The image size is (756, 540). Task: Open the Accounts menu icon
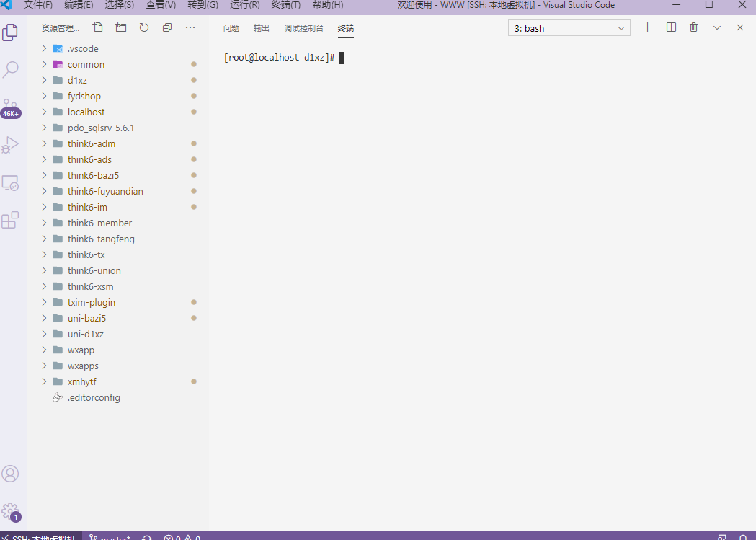coord(10,474)
